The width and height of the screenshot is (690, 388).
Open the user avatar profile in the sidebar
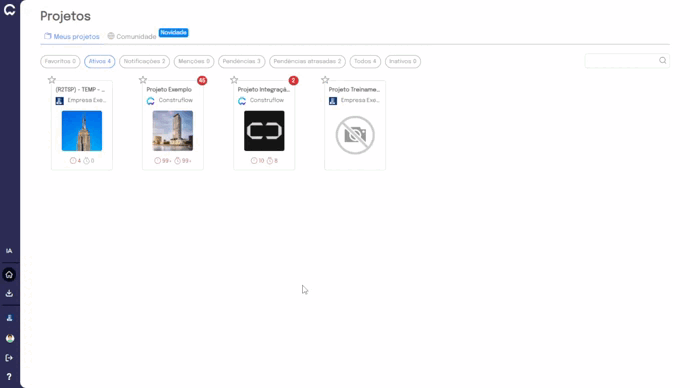[10, 338]
